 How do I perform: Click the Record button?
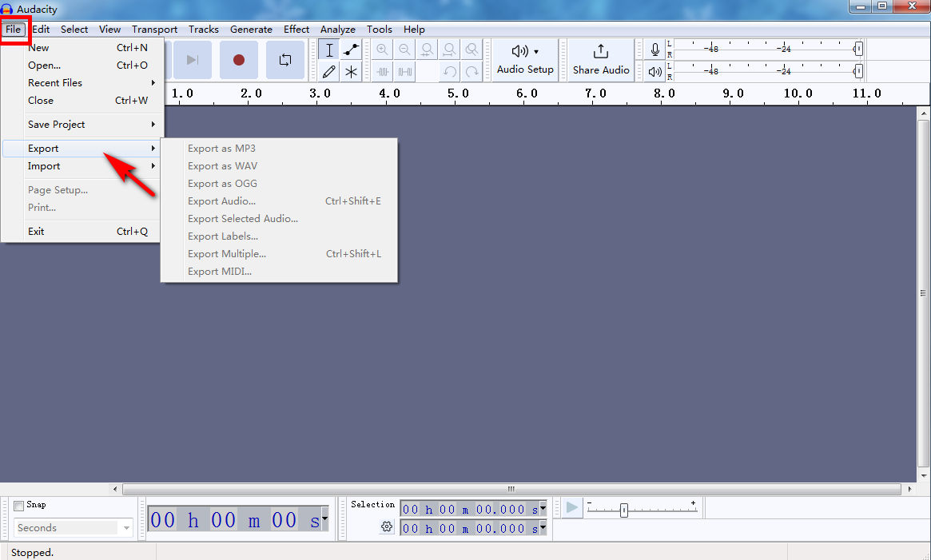pos(239,59)
